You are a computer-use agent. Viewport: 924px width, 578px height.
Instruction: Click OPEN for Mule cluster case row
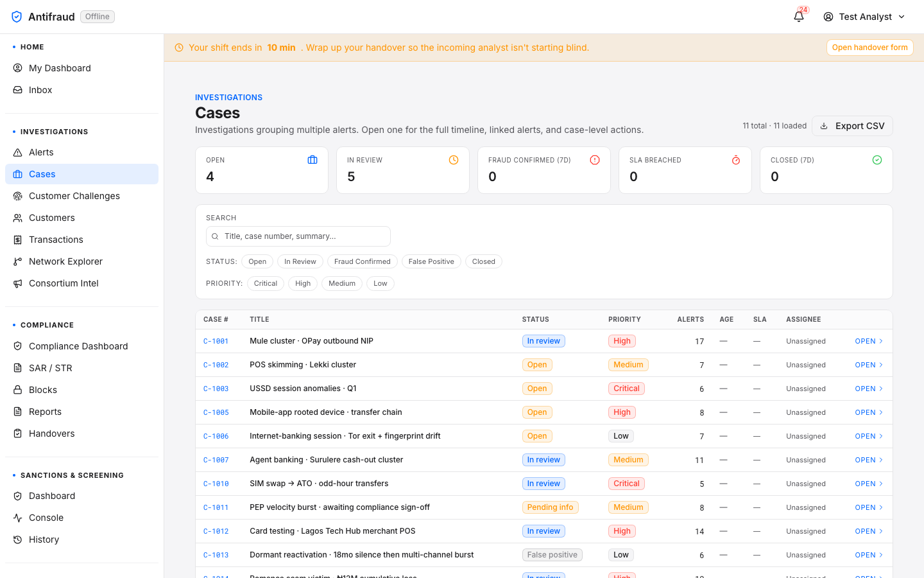point(869,341)
